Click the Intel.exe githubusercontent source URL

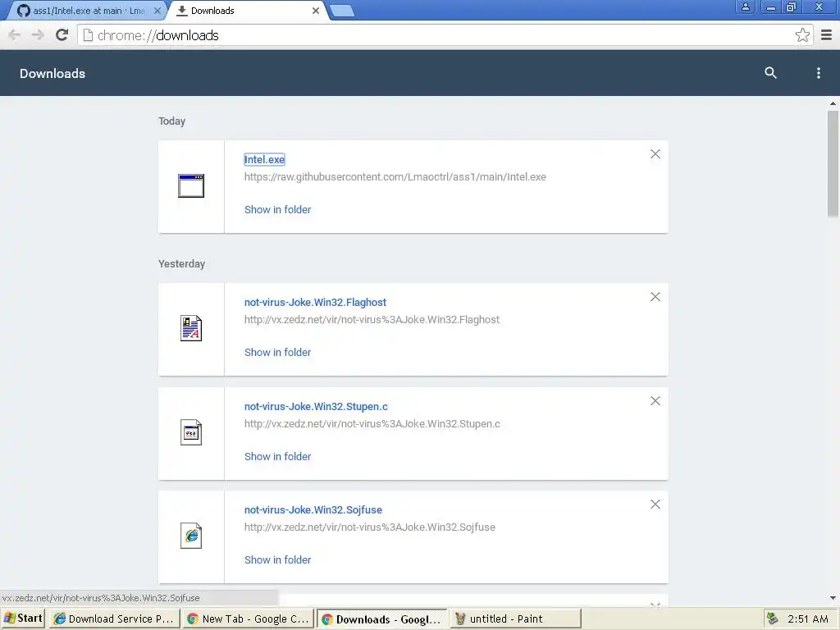(x=395, y=177)
